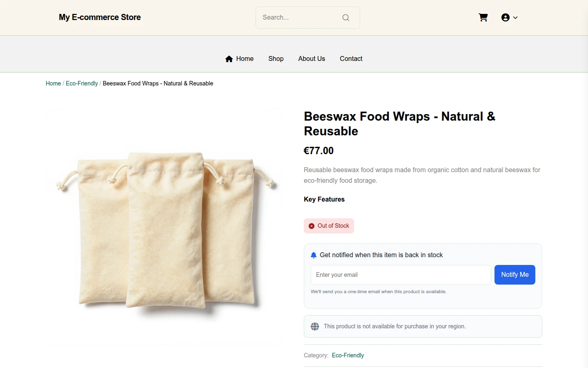Image resolution: width=588 pixels, height=368 pixels.
Task: Click the Key Features heading
Action: pyautogui.click(x=324, y=200)
